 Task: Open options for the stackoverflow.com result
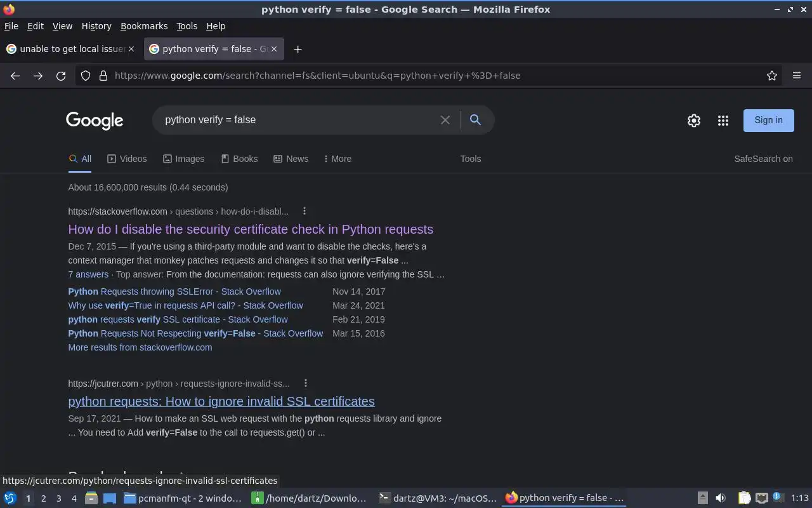(x=304, y=211)
